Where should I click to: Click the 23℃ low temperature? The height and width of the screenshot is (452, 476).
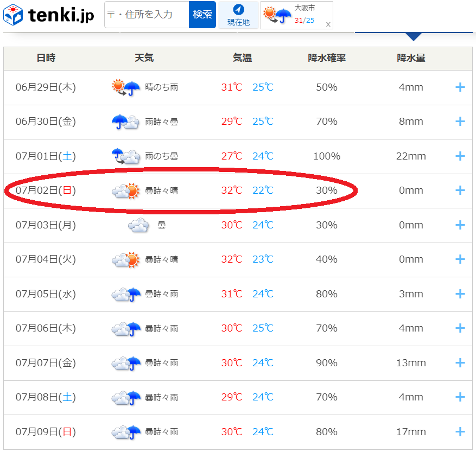[263, 259]
